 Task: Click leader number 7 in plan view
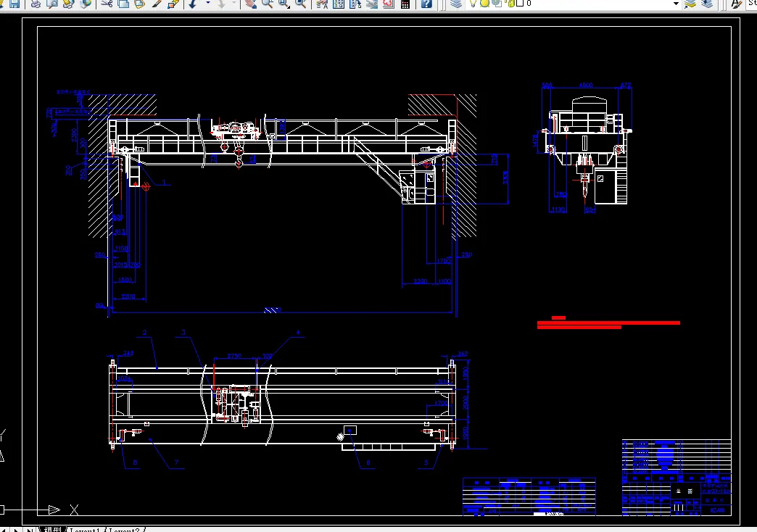177,462
